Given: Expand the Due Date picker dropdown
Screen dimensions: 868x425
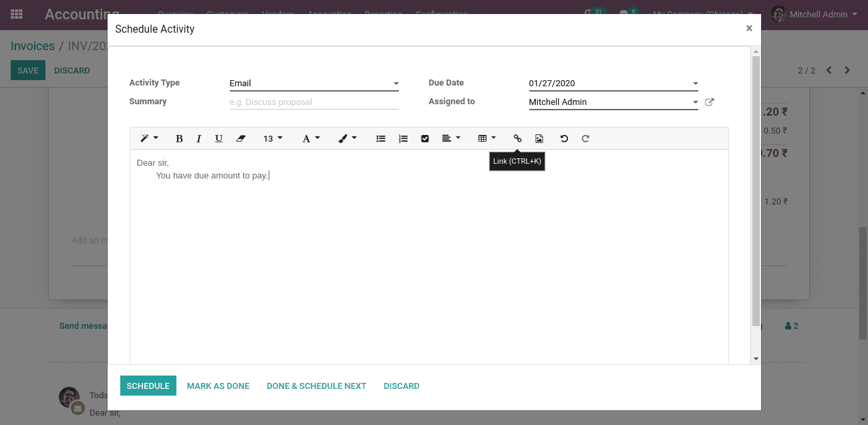Looking at the screenshot, I should pos(695,84).
